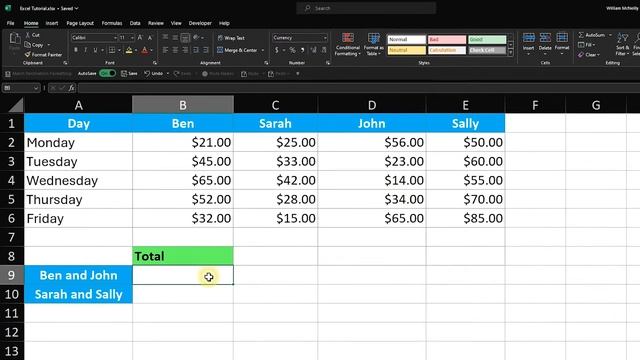Switch to the Developer tab
This screenshot has width=640, height=360.
(200, 23)
